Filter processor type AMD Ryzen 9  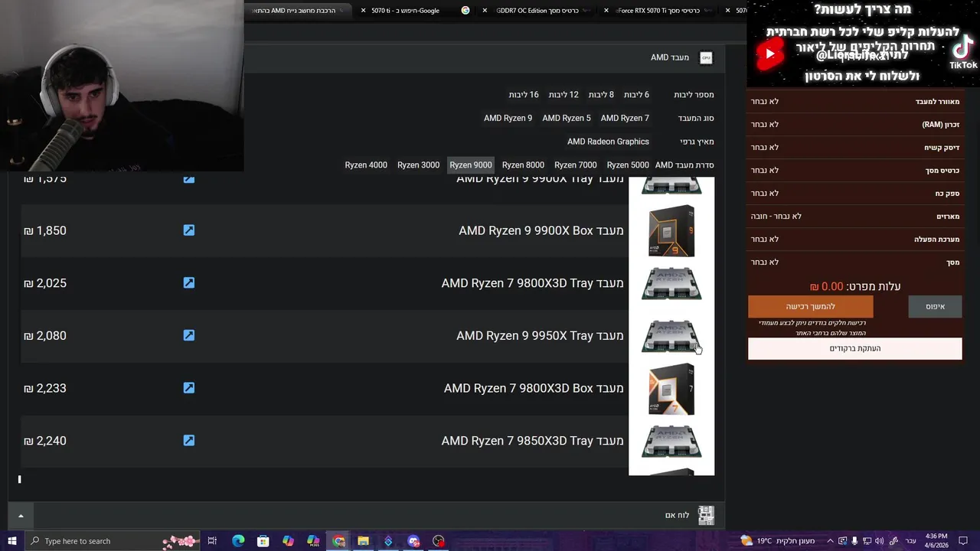point(508,118)
